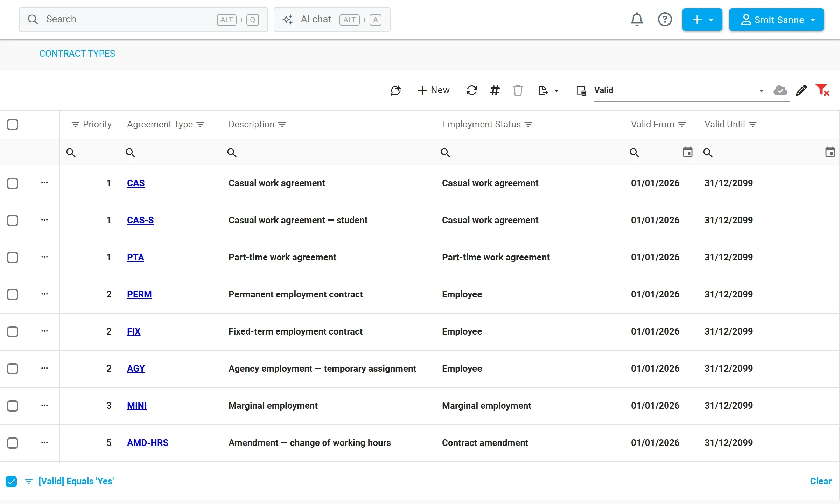The width and height of the screenshot is (840, 504).
Task: Open the blue plus create dropdown
Action: pos(702,20)
